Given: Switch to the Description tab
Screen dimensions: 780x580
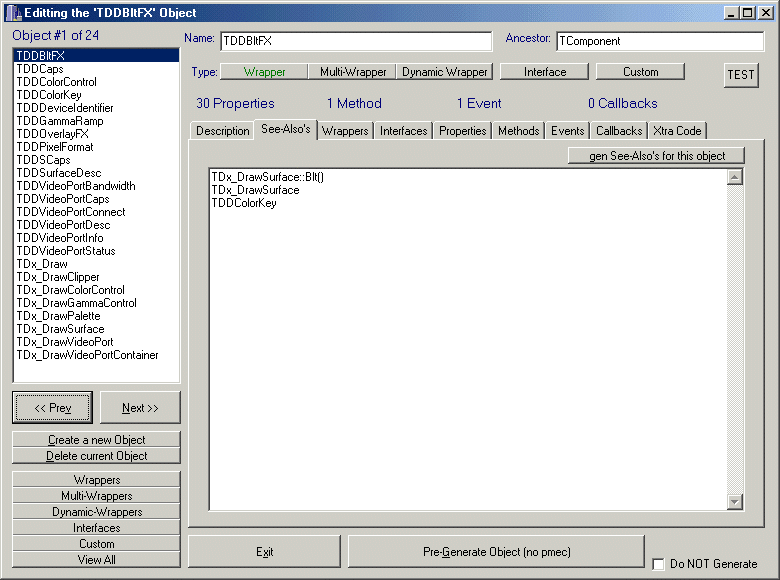Looking at the screenshot, I should (222, 131).
